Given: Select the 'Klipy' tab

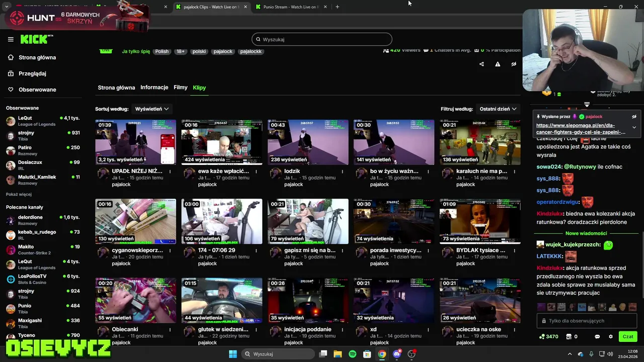Looking at the screenshot, I should pos(199,87).
